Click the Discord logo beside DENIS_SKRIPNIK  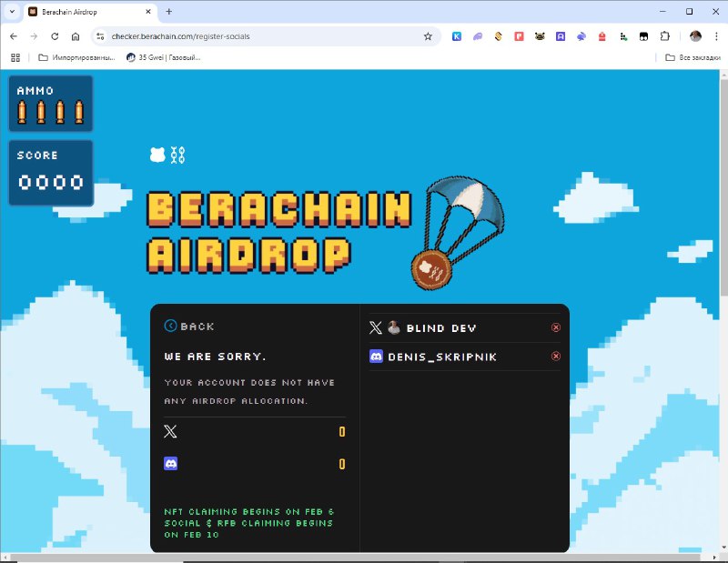point(376,357)
